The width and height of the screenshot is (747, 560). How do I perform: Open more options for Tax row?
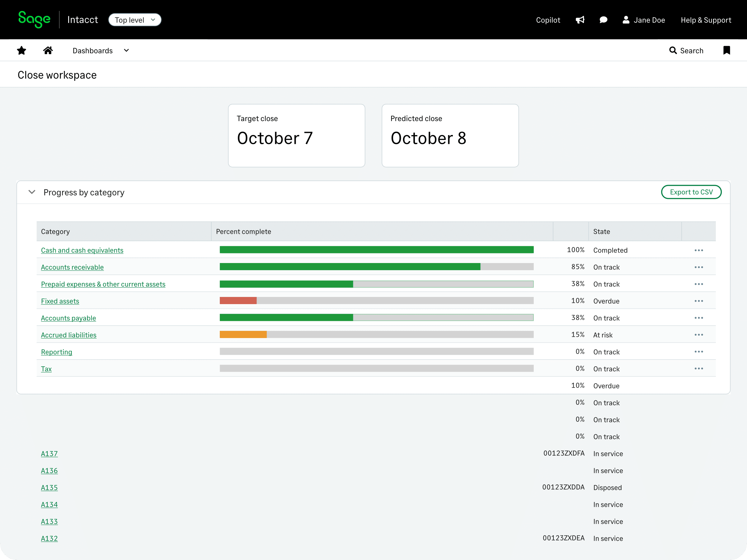699,369
